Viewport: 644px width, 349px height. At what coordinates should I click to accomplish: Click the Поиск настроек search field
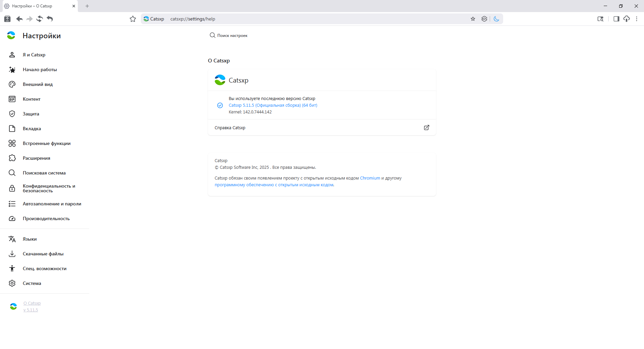click(x=232, y=36)
